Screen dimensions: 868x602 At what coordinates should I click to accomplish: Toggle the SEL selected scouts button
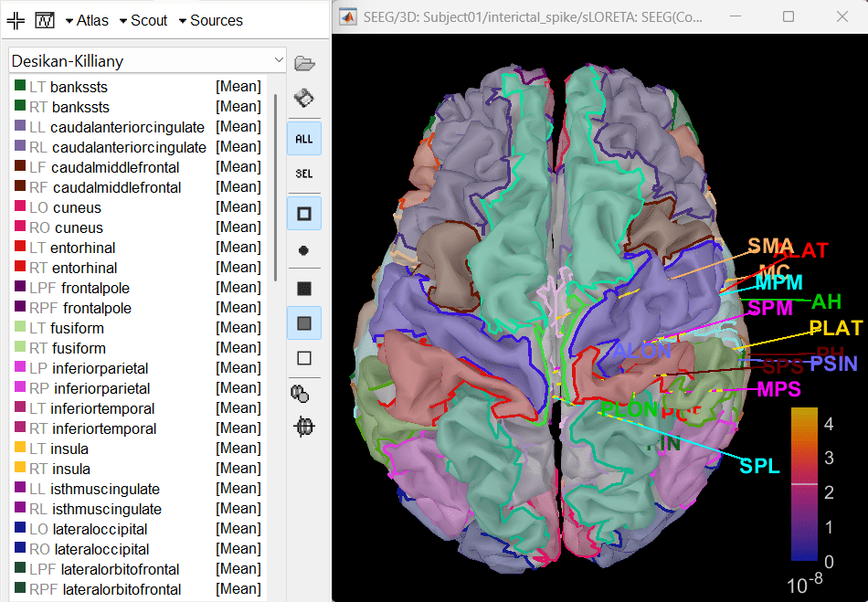[304, 174]
